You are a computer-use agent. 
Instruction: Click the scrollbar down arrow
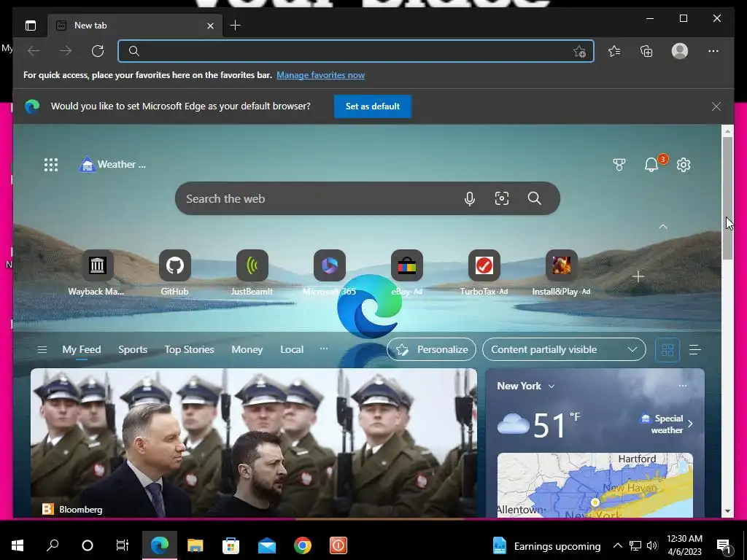(x=727, y=511)
